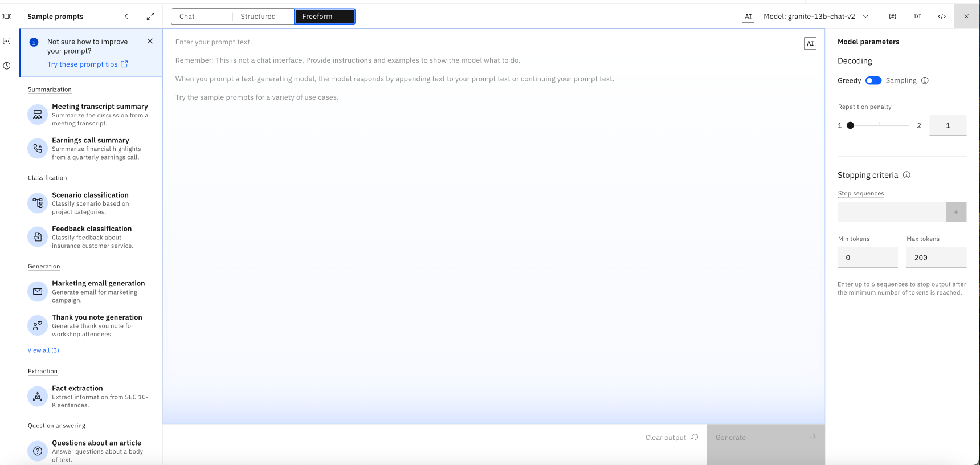Image resolution: width=980 pixels, height=465 pixels.
Task: Click Clear output button
Action: [x=671, y=438]
